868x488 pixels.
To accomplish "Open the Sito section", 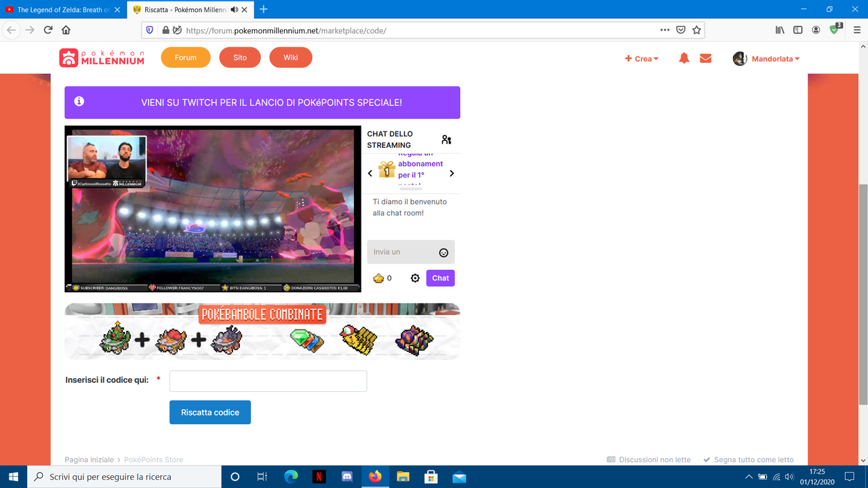I will (240, 58).
